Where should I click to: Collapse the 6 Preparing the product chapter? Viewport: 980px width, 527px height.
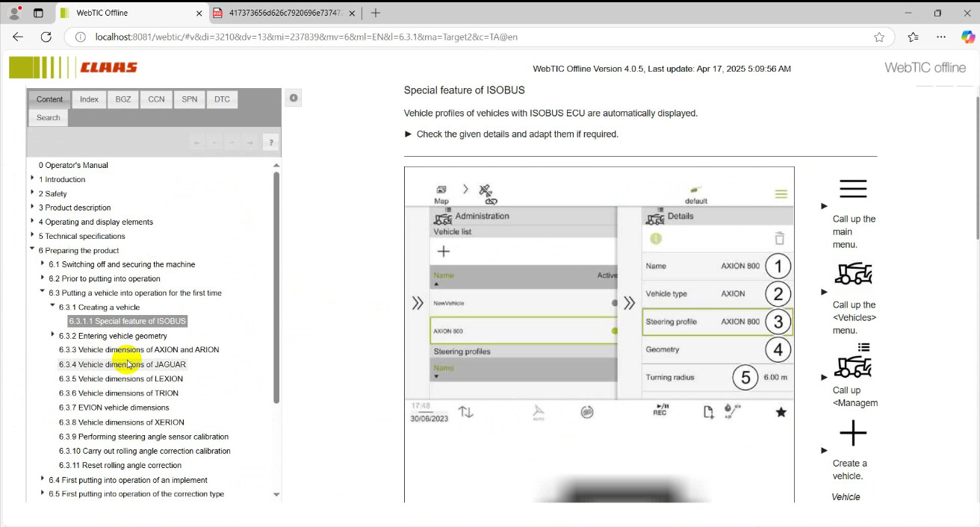click(32, 249)
